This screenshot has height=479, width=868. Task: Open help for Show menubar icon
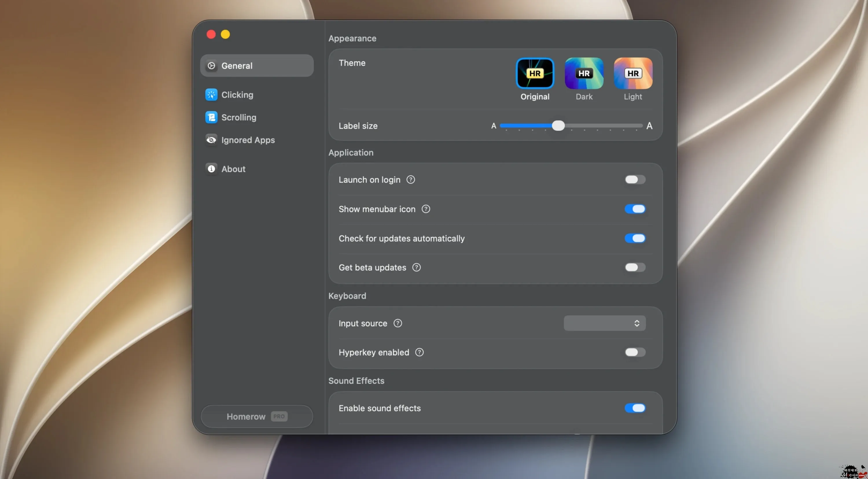[x=426, y=209]
